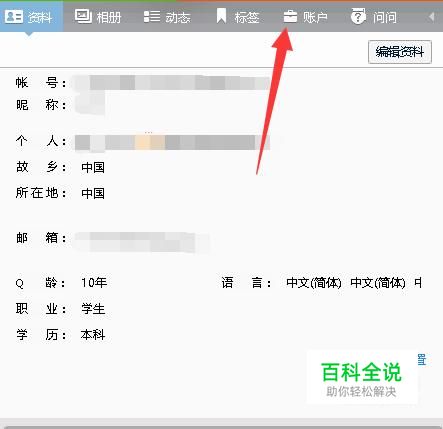Image resolution: width=443 pixels, height=429 pixels.
Task: Click the 动态 list icon
Action: pos(152,16)
